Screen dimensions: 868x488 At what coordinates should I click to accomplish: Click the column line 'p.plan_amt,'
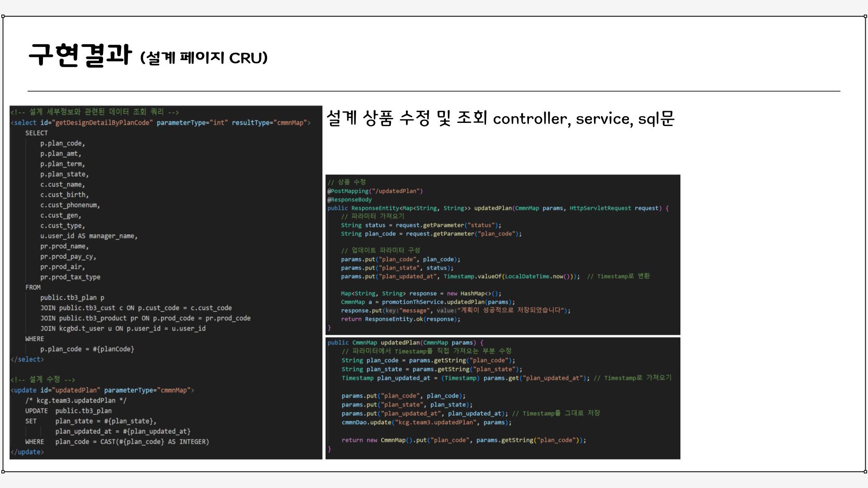click(x=61, y=154)
